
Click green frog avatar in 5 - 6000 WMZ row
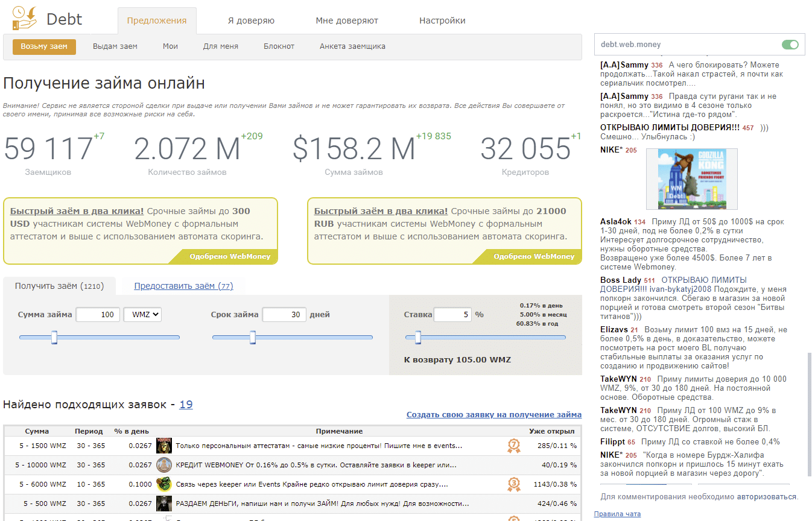pyautogui.click(x=164, y=484)
